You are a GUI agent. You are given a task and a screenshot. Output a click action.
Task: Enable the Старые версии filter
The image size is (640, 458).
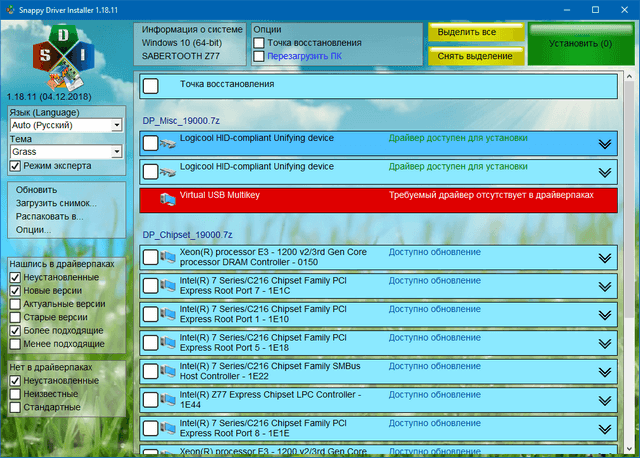tap(15, 317)
